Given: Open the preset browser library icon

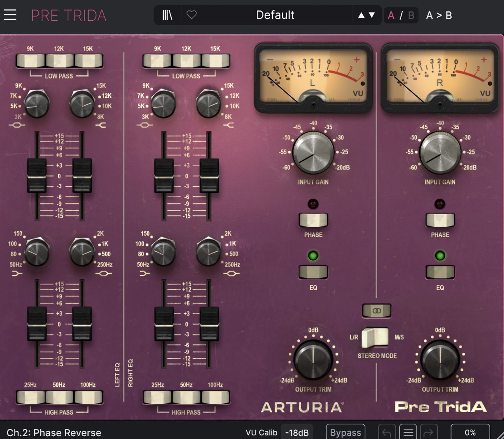Looking at the screenshot, I should coord(167,15).
